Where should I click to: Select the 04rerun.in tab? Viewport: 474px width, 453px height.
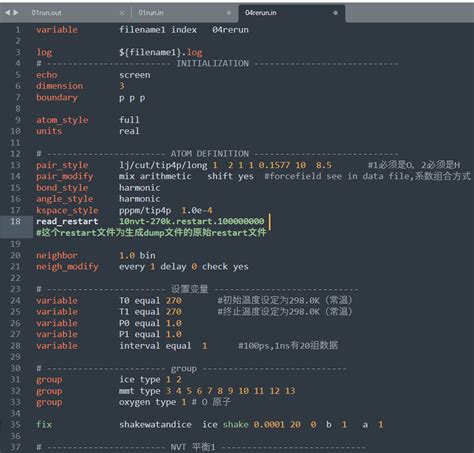coord(261,13)
